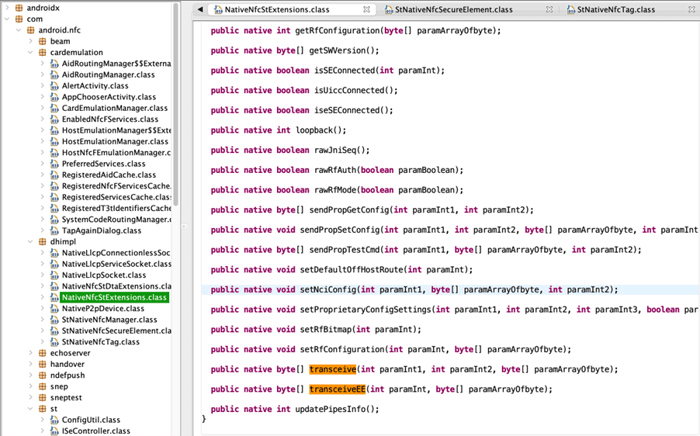Expand the beam package
Screen dimensions: 700x436
(30, 41)
